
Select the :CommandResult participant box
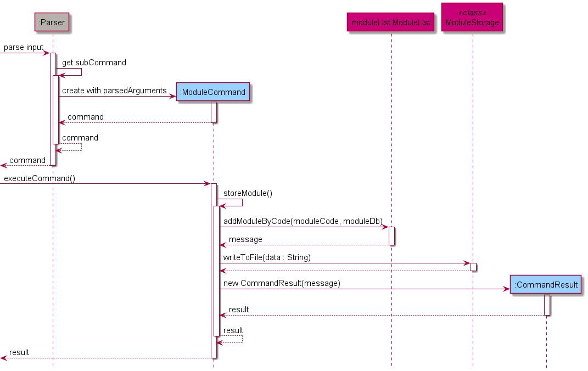tap(546, 285)
